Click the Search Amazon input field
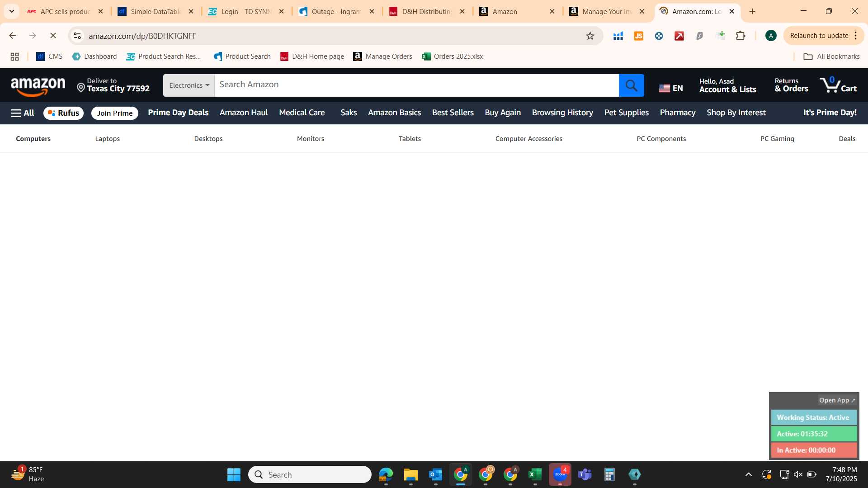This screenshot has width=868, height=488. (x=416, y=85)
